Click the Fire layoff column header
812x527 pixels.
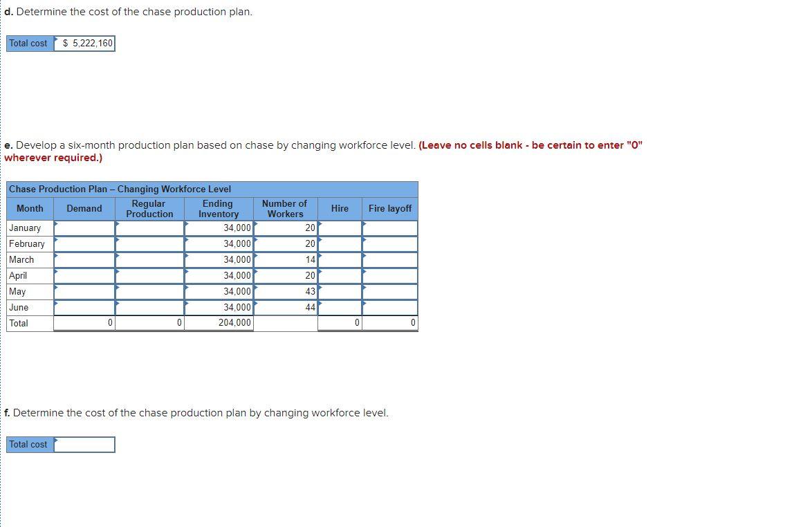pos(390,209)
